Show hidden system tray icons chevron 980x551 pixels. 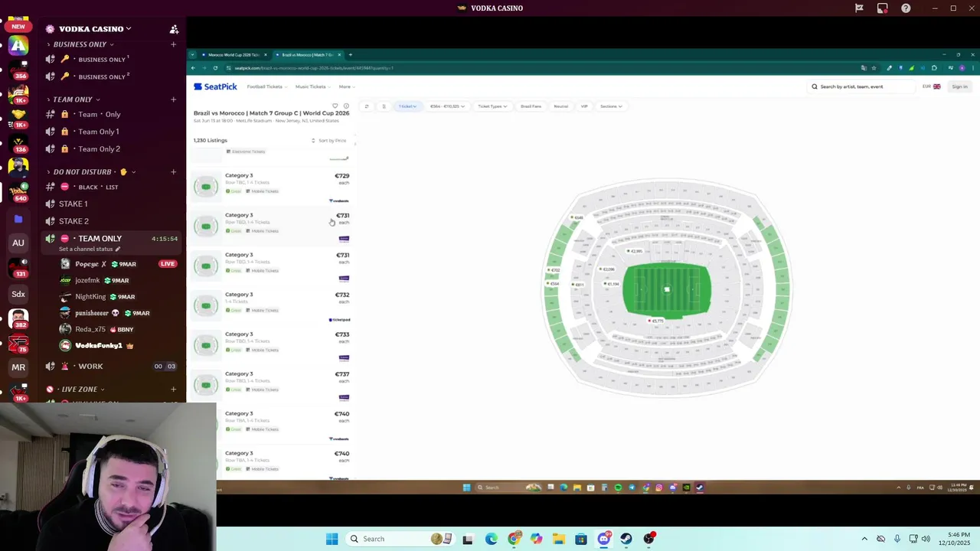pos(864,539)
